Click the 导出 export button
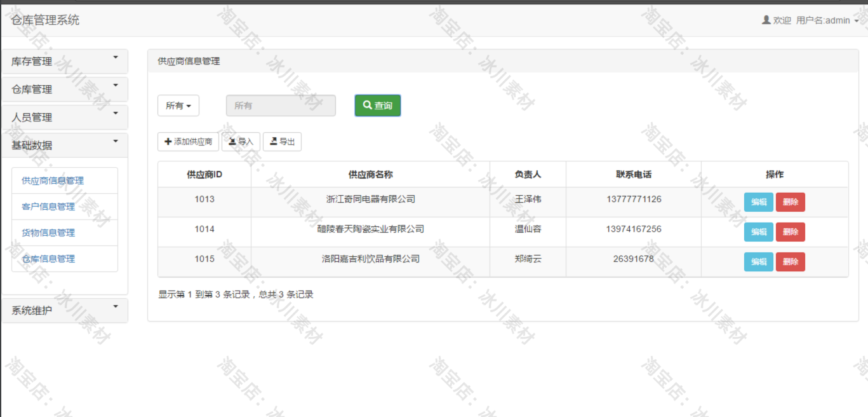Viewport: 868px width, 417px height. coord(282,142)
